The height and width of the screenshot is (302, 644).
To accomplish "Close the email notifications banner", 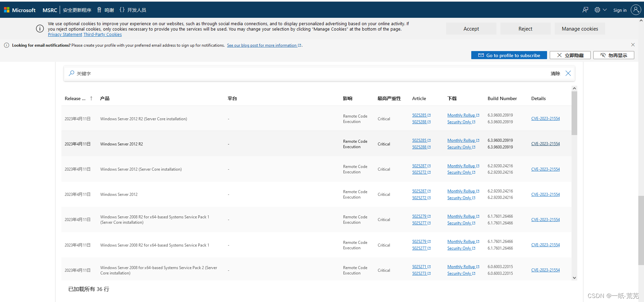I will pyautogui.click(x=633, y=45).
